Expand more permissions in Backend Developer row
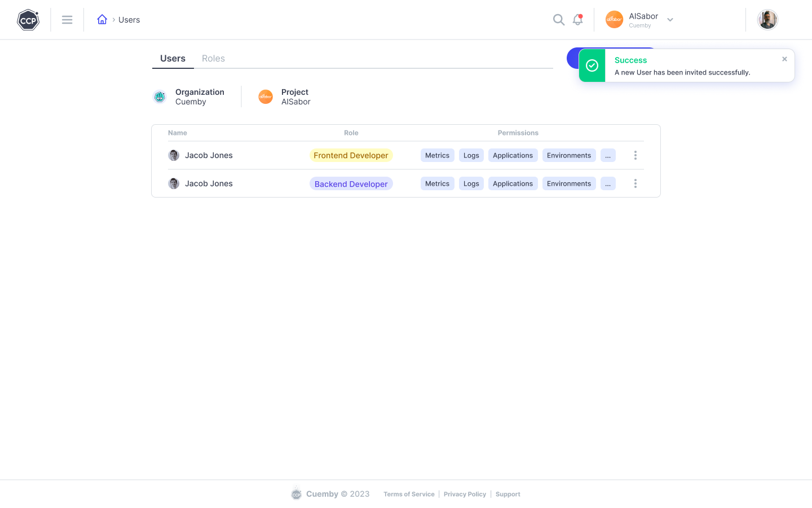This screenshot has width=812, height=508. coord(608,183)
